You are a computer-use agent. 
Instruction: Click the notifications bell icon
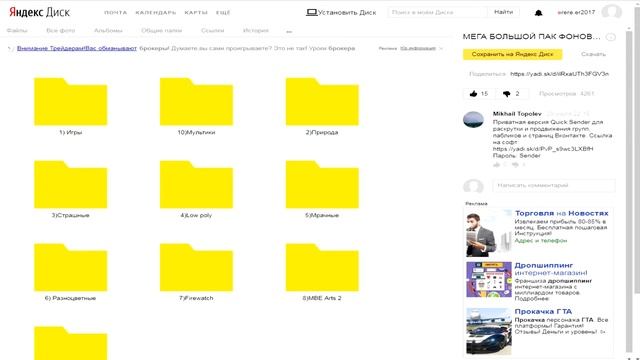538,13
